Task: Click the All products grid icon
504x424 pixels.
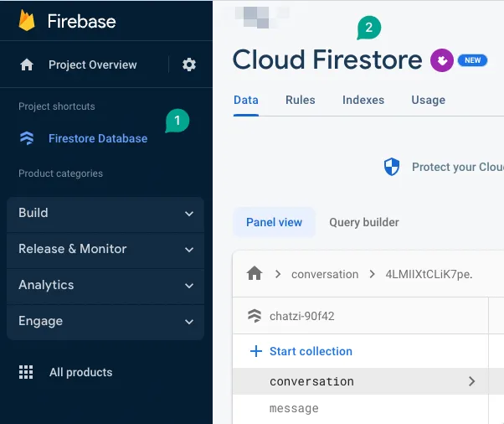Action: coord(26,372)
